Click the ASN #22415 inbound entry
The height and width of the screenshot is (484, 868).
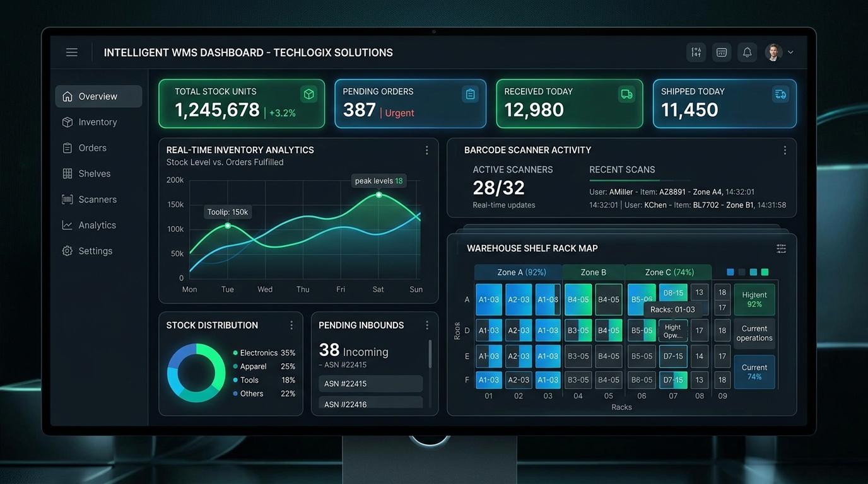click(371, 384)
